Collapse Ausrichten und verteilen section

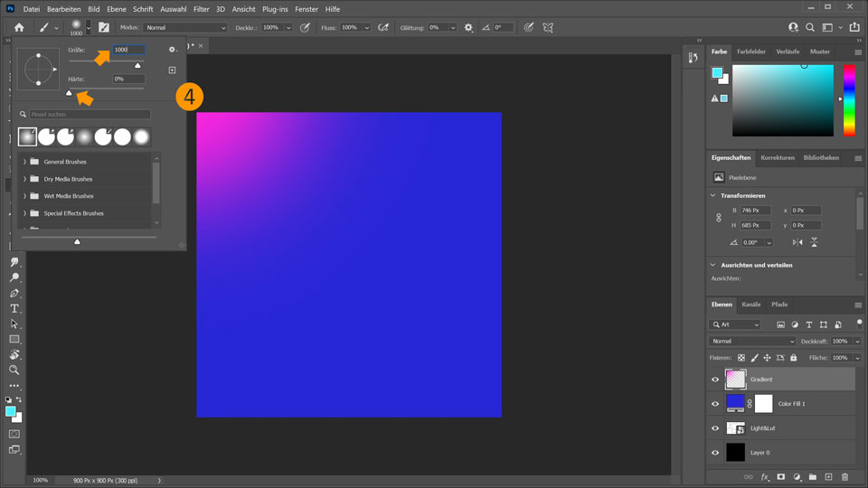point(713,265)
